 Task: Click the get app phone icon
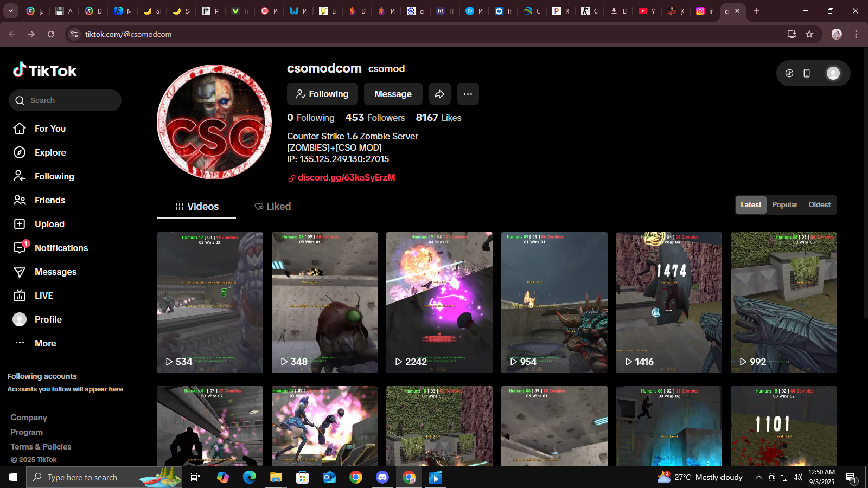click(x=807, y=73)
